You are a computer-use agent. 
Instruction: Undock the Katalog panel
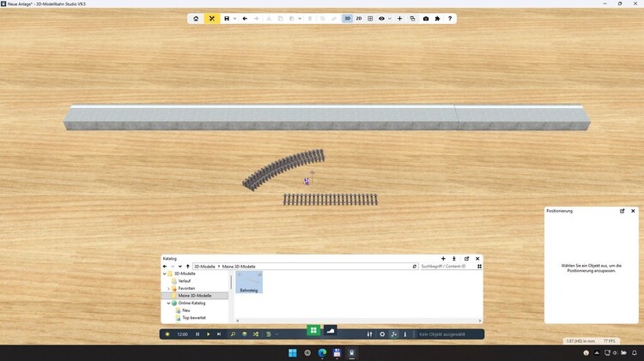tap(466, 258)
